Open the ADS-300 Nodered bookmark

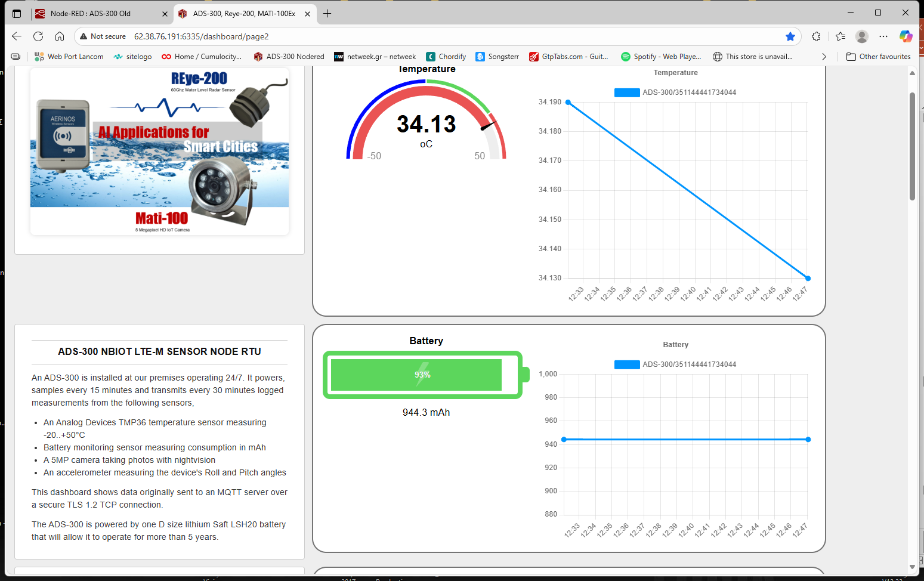point(289,57)
